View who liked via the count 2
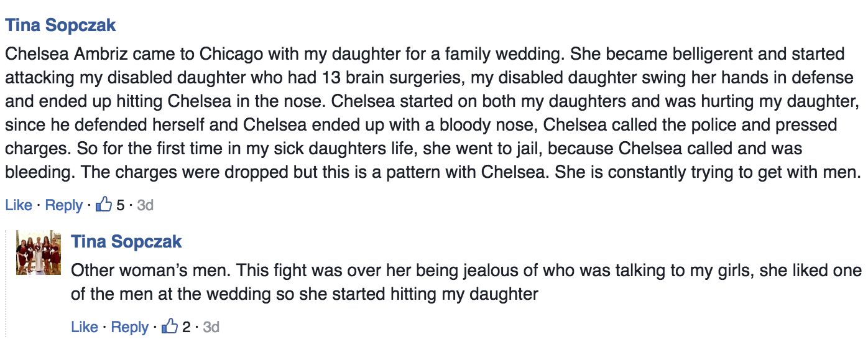Viewport: 868px width, 357px height. pyautogui.click(x=187, y=327)
